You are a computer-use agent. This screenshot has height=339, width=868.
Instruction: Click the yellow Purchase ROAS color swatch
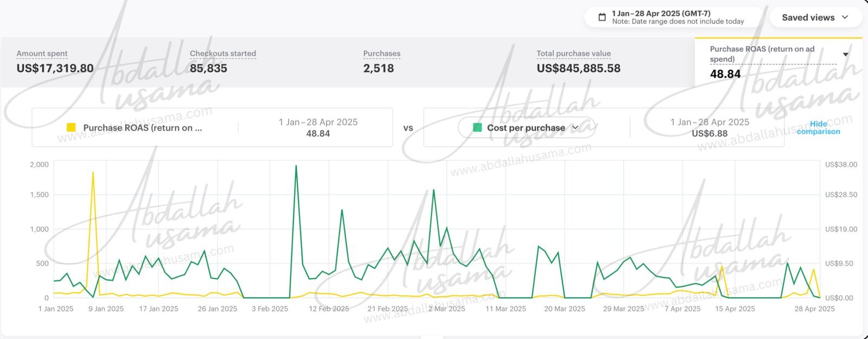tap(71, 127)
